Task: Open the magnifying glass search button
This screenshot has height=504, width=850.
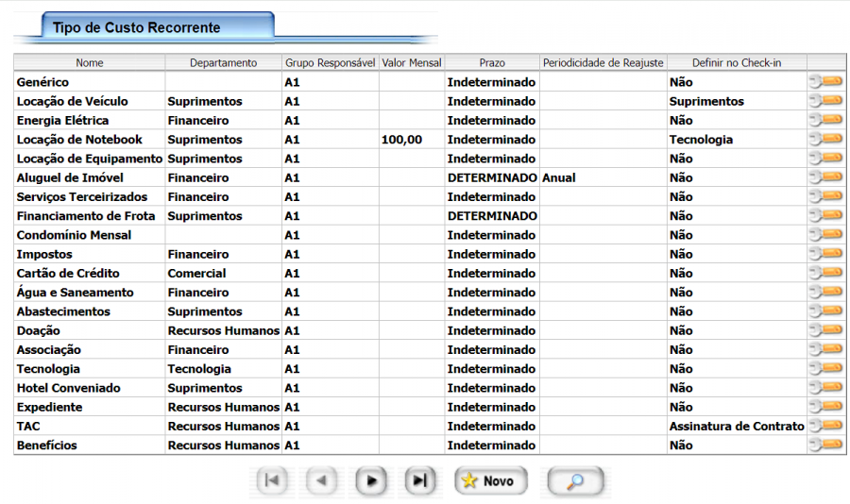Action: click(574, 481)
